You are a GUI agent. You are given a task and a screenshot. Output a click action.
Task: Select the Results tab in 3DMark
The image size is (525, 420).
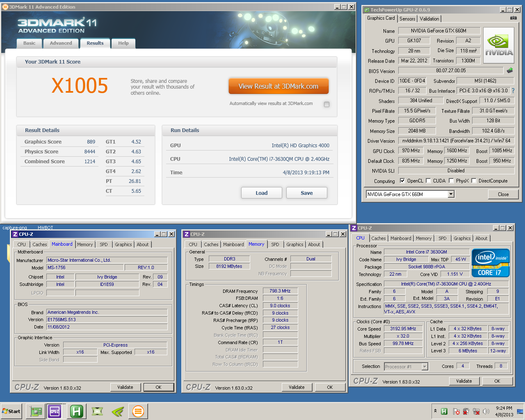pos(95,43)
